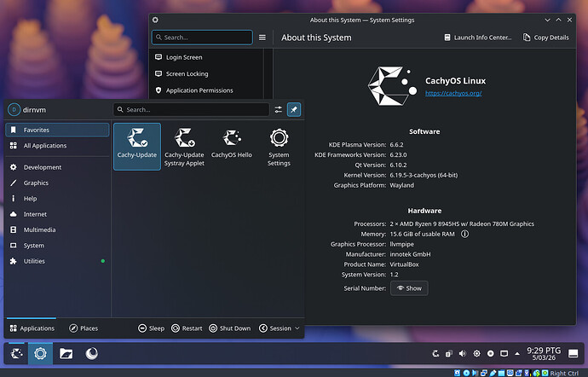Click the file manager icon in taskbar

[66, 352]
